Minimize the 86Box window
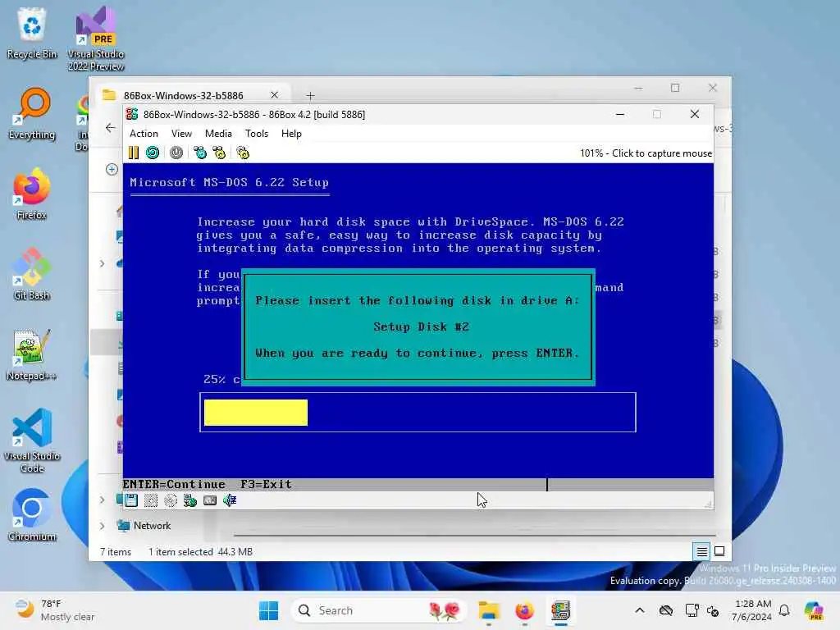840x630 pixels. 620,114
